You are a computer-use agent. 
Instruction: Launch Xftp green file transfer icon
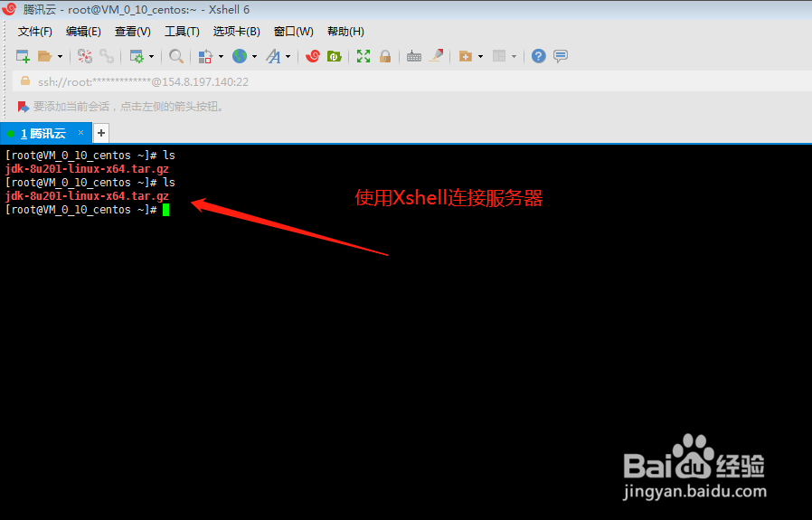pyautogui.click(x=334, y=56)
